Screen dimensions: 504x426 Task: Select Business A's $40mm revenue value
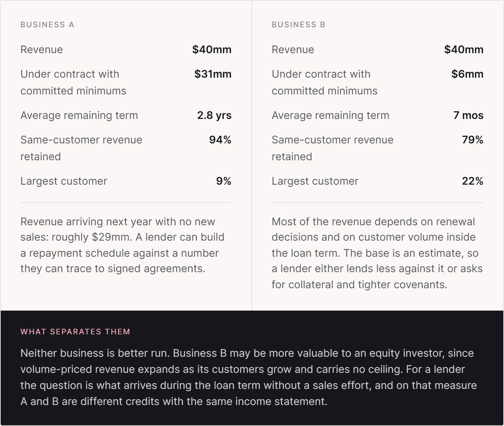(x=212, y=49)
